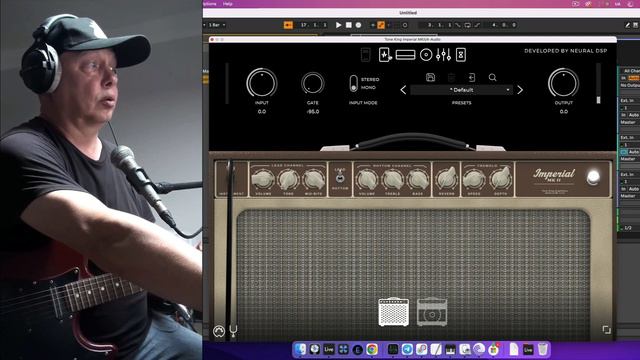
Task: Toggle the orange automation arm button
Action: (x=381, y=25)
